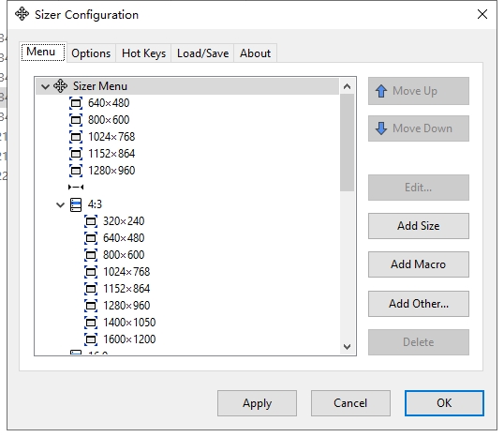504x437 pixels.
Task: Open the About tab
Action: tap(255, 53)
